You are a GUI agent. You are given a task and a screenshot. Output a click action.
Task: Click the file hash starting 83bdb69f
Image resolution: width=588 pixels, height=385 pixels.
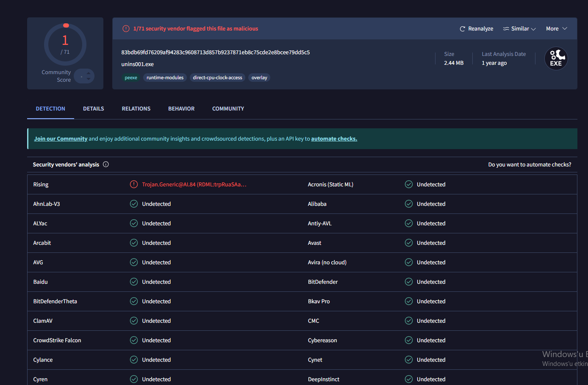point(216,53)
